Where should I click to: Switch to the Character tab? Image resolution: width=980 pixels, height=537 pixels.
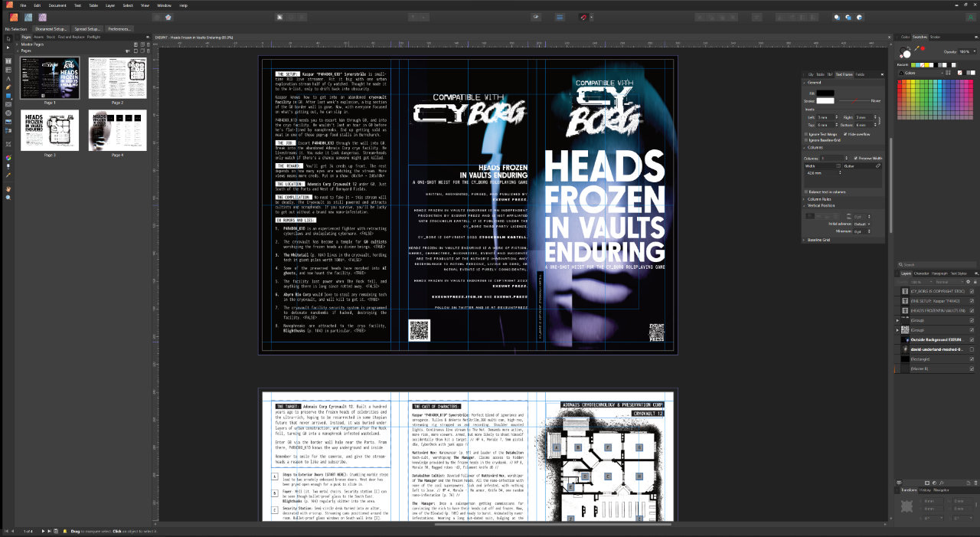click(x=921, y=273)
